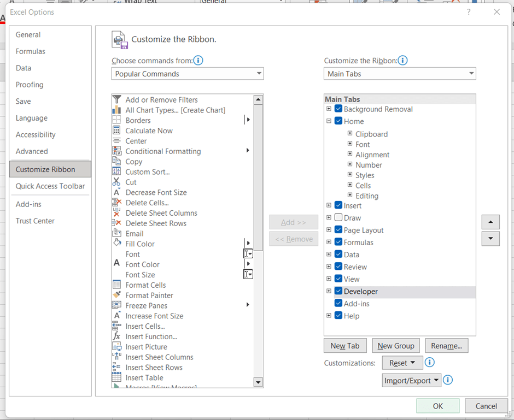
Task: Collapse the Home tab tree node
Action: [329, 121]
